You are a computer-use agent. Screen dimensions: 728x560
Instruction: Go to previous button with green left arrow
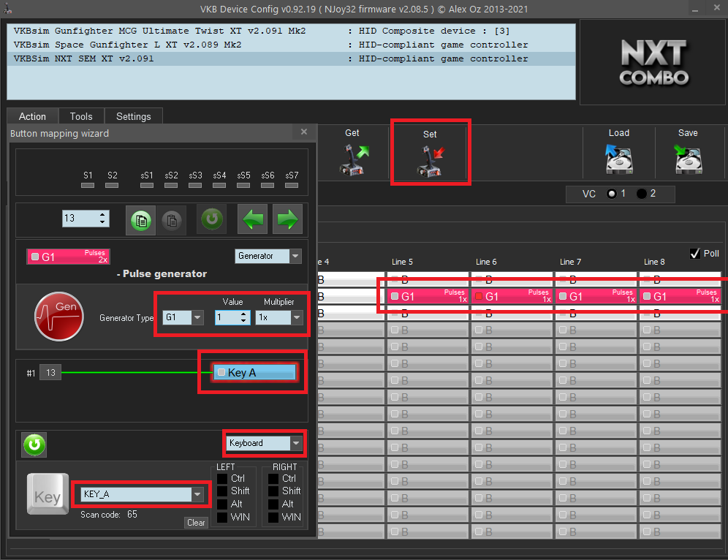pos(253,219)
